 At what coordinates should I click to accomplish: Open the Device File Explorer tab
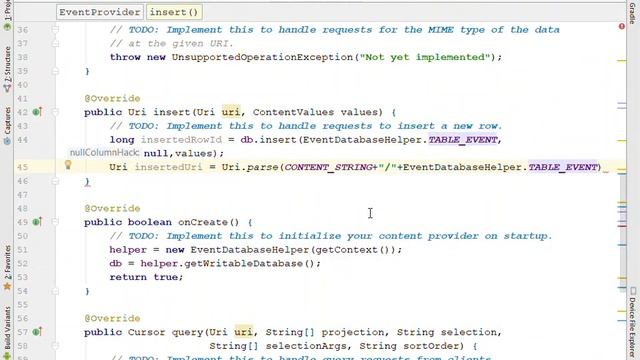[633, 322]
